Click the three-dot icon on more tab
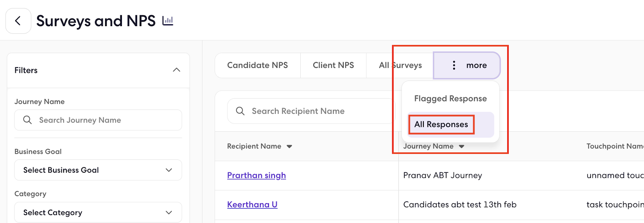Image resolution: width=644 pixels, height=223 pixels. (454, 65)
